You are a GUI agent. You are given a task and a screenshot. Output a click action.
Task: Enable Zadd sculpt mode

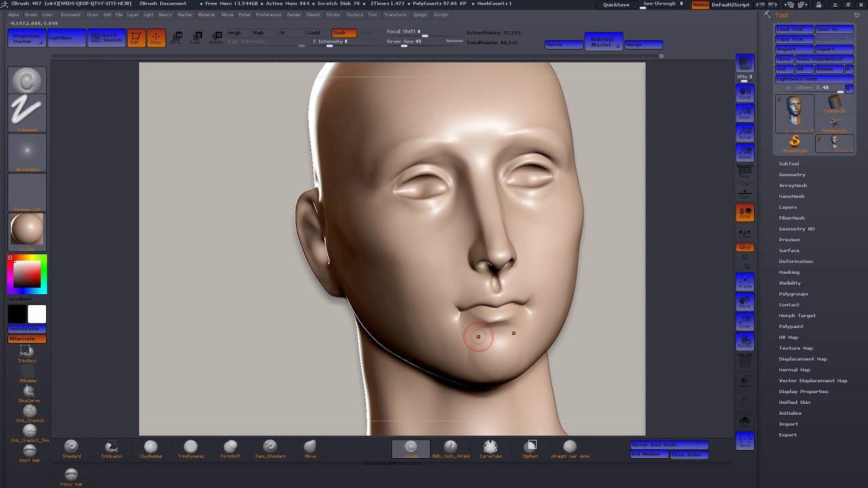point(314,33)
